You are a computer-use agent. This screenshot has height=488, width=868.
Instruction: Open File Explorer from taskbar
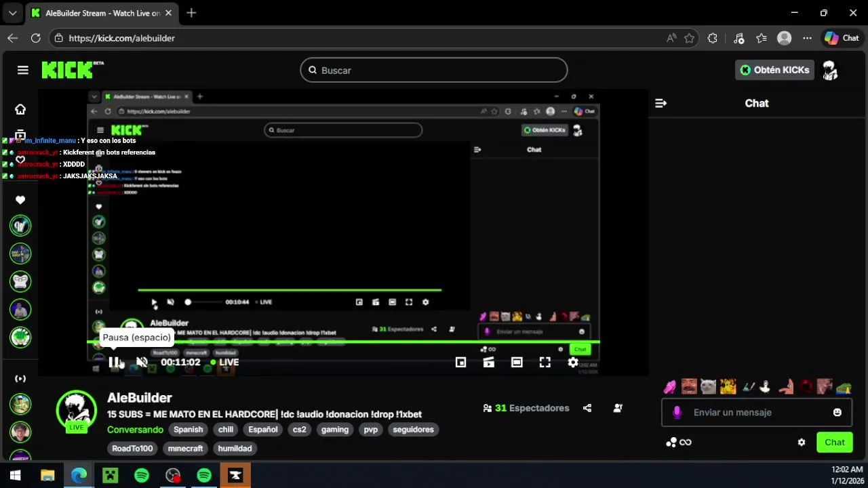47,476
